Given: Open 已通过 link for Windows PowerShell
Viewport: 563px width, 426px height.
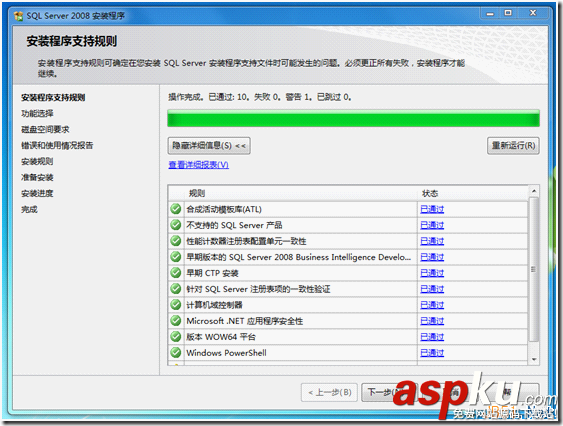Looking at the screenshot, I should click(x=432, y=353).
